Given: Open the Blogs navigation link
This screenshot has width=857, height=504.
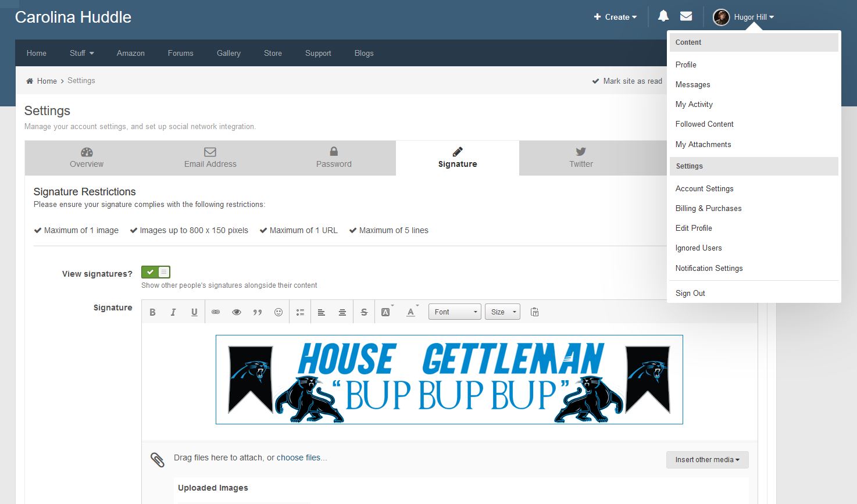Looking at the screenshot, I should coord(364,53).
